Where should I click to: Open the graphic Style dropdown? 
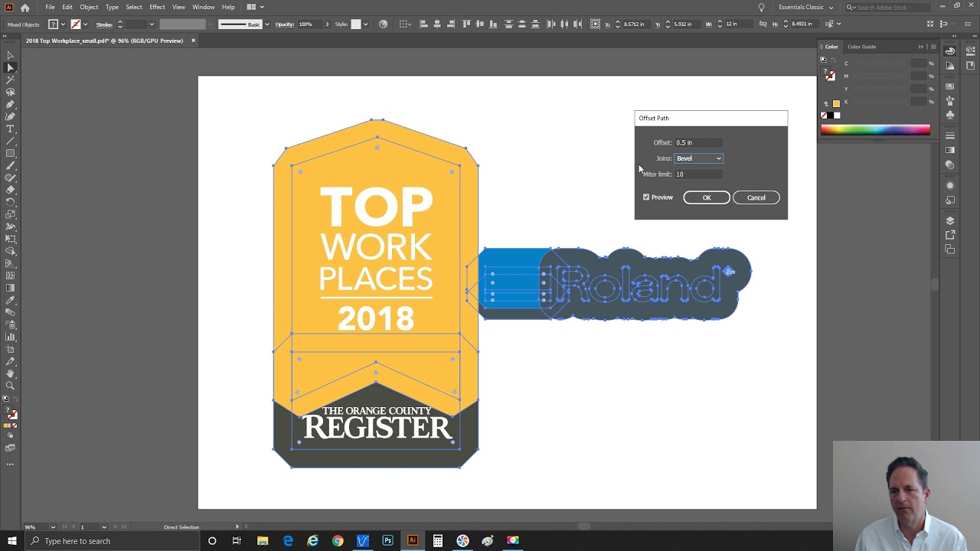tap(365, 24)
